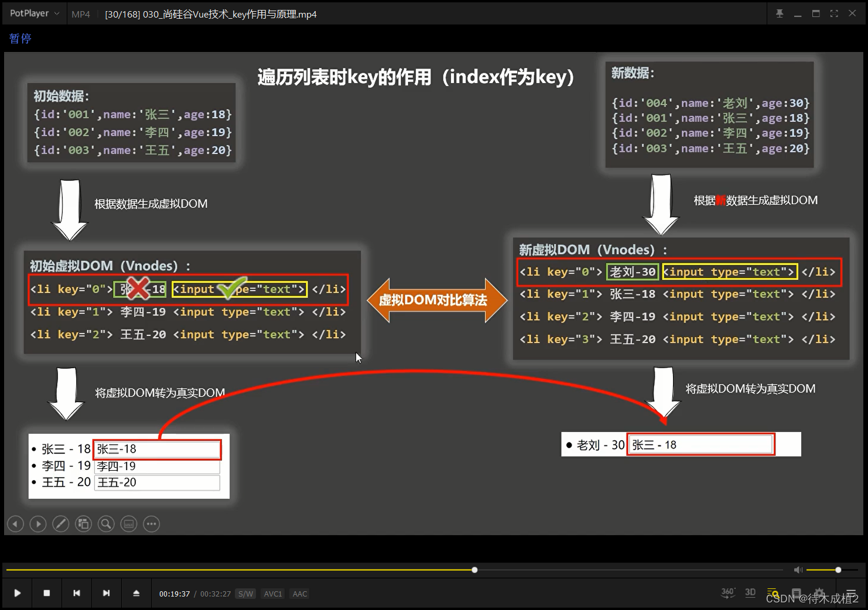Skip to the next file in playlist
The width and height of the screenshot is (868, 610).
(106, 593)
